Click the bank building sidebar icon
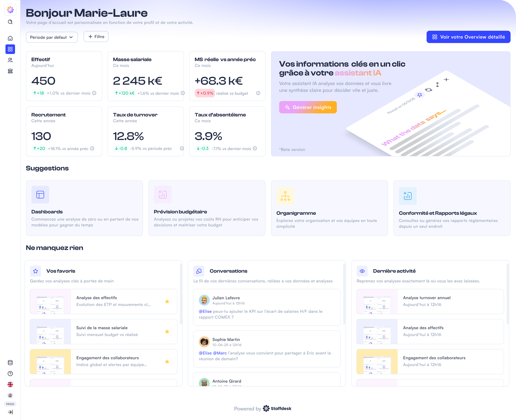This screenshot has width=516, height=420. click(10, 71)
